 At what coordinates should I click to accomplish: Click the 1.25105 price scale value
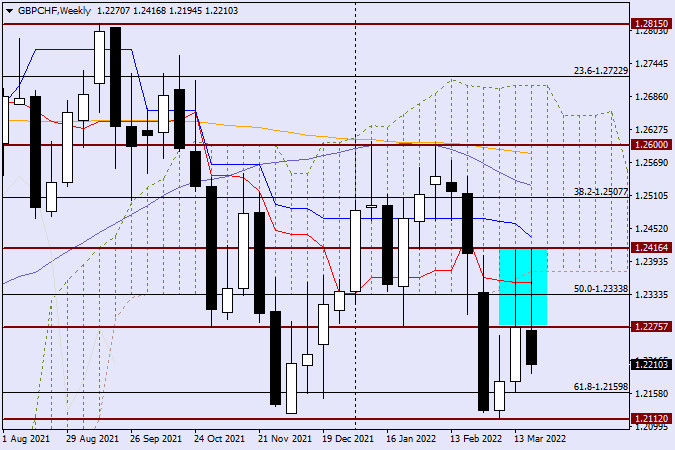652,196
